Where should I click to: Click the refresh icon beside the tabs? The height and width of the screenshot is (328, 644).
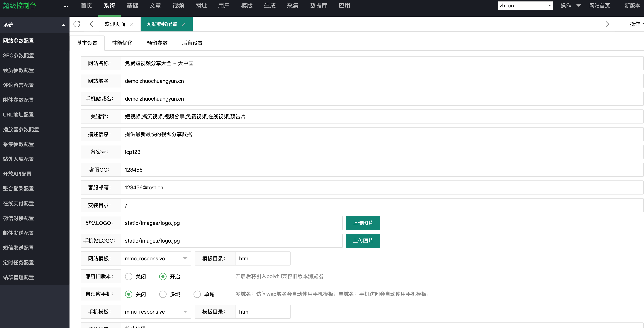pyautogui.click(x=77, y=24)
